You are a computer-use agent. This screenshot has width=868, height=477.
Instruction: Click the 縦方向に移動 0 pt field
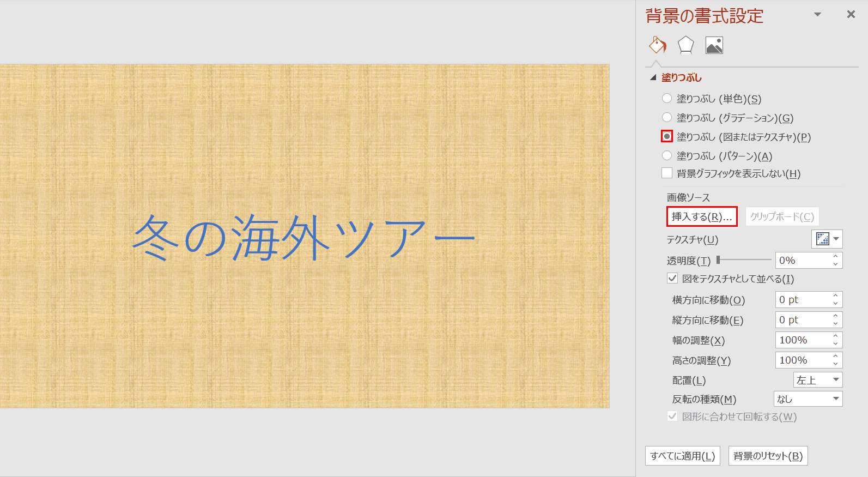[x=802, y=320]
